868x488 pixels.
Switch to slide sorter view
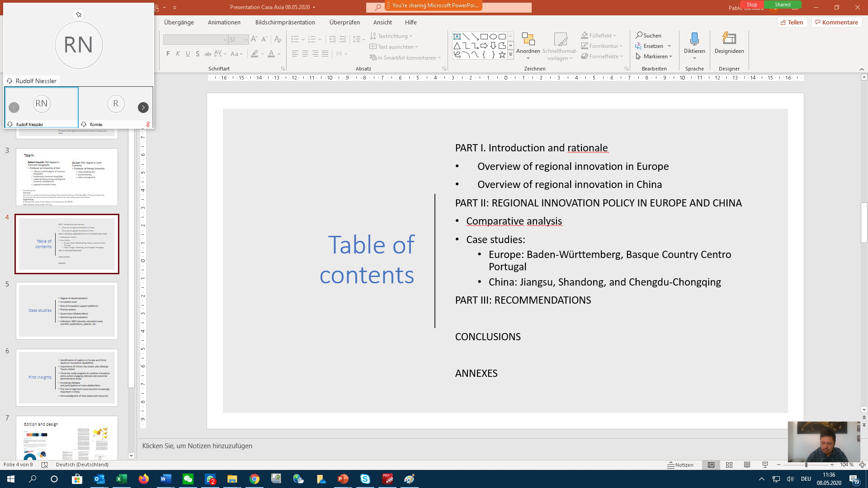729,465
